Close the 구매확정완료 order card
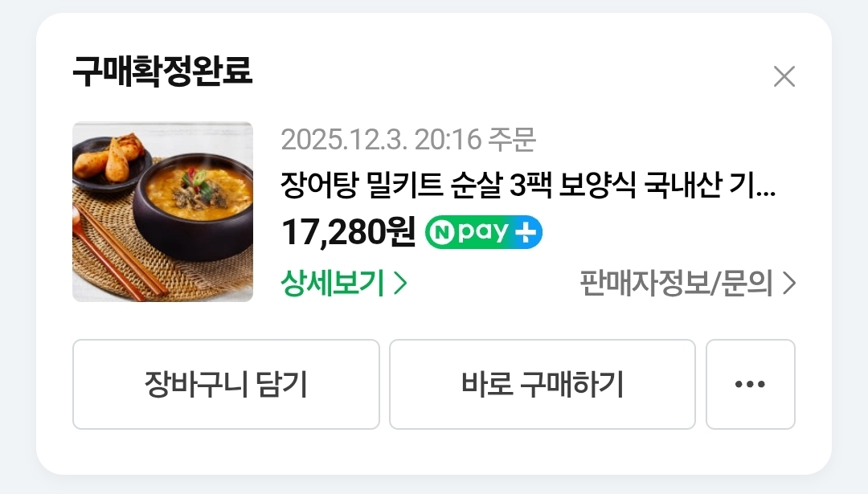This screenshot has height=494, width=868. pyautogui.click(x=784, y=77)
